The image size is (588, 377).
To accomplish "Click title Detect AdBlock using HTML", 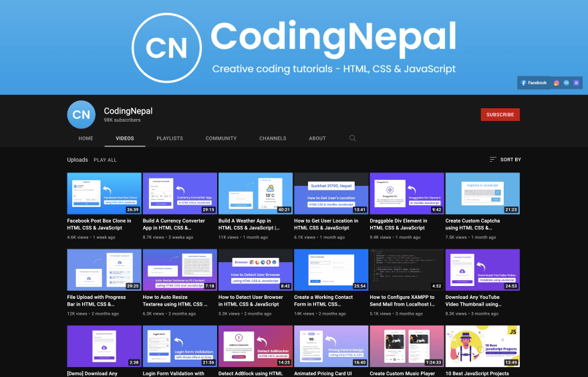I will pos(251,374).
